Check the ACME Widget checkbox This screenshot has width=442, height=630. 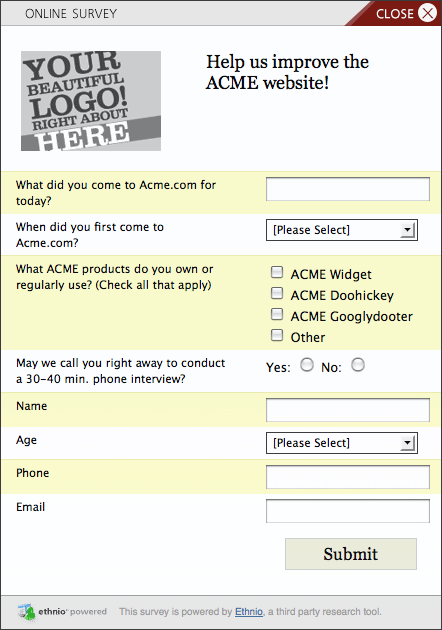click(277, 272)
